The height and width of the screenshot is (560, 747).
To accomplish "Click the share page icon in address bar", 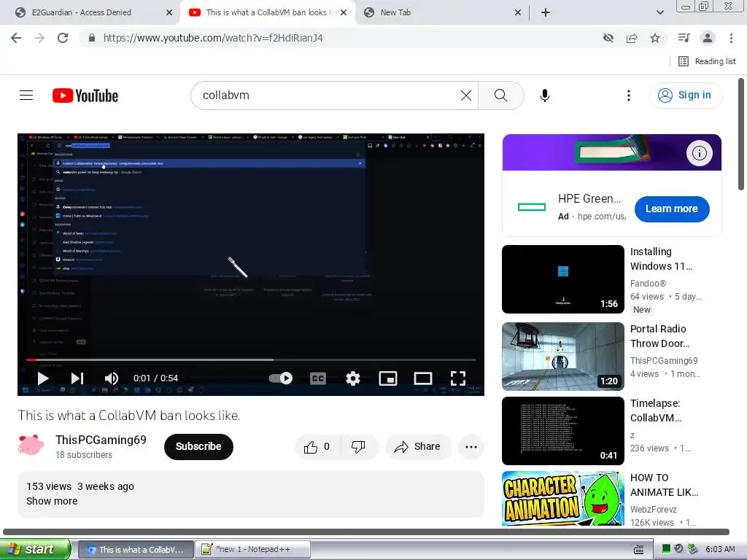I will pos(632,38).
